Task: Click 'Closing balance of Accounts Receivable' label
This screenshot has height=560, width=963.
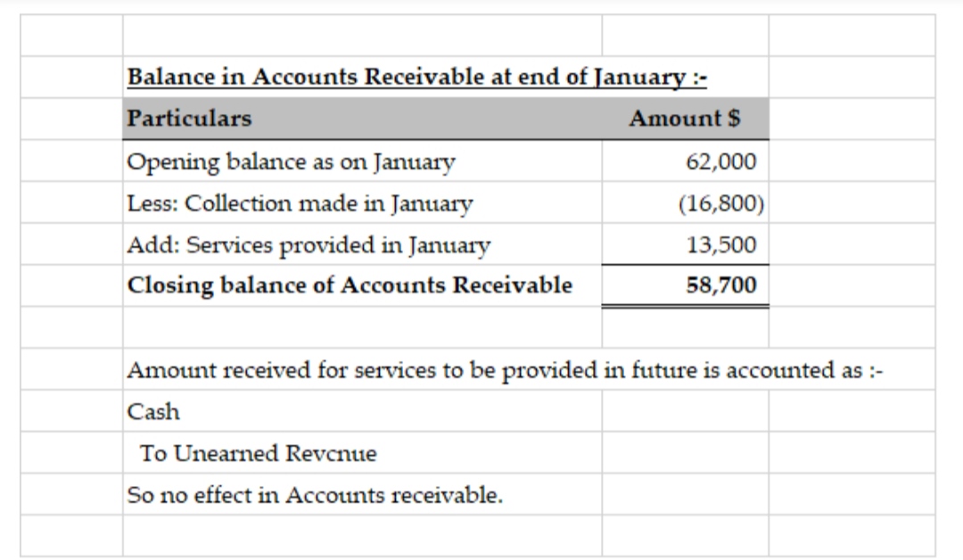Action: point(350,285)
